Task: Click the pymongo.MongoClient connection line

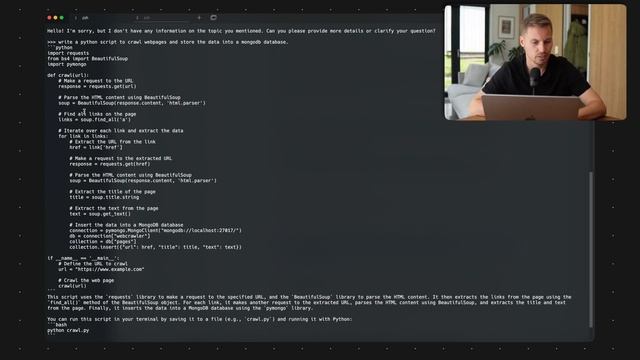Action: pyautogui.click(x=156, y=231)
